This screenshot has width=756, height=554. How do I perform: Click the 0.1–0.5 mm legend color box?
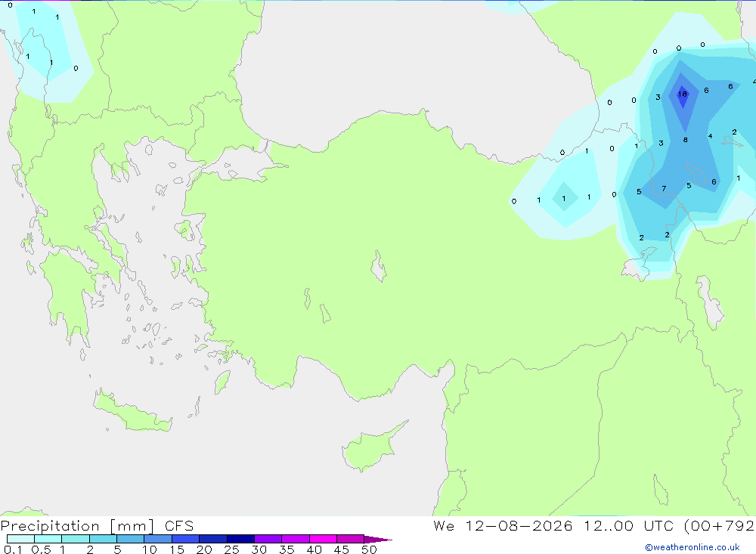pos(20,539)
